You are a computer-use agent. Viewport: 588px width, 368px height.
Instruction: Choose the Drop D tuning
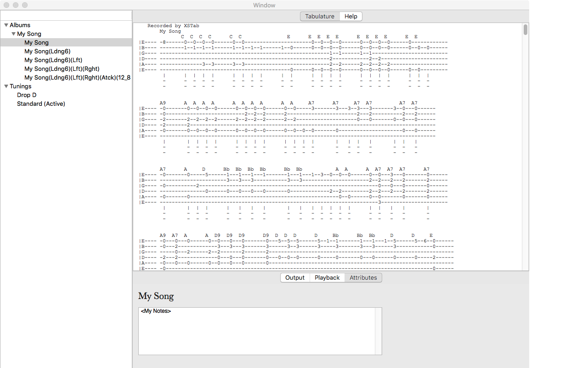[x=27, y=95]
